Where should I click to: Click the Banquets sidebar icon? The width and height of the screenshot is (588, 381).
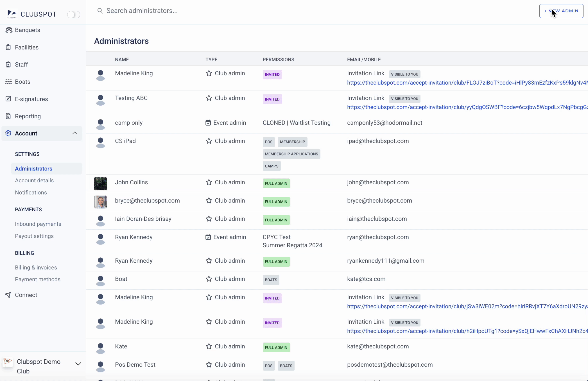tap(9, 30)
